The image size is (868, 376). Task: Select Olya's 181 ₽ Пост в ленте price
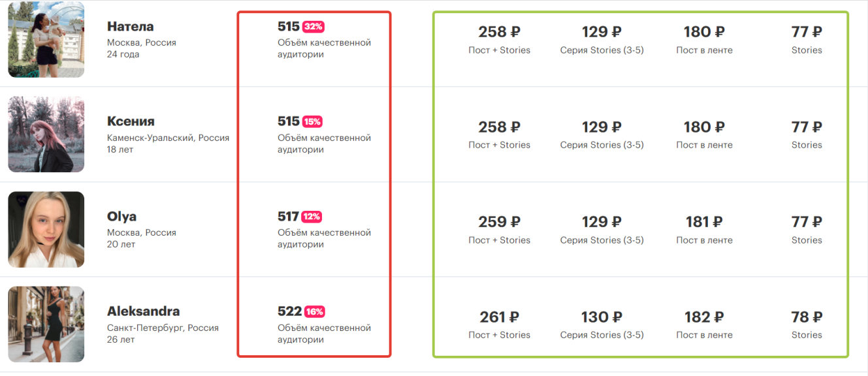(x=704, y=229)
